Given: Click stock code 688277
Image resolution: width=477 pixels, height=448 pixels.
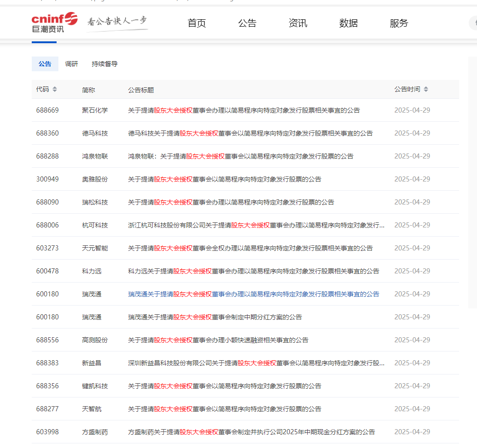Looking at the screenshot, I should (x=47, y=409).
